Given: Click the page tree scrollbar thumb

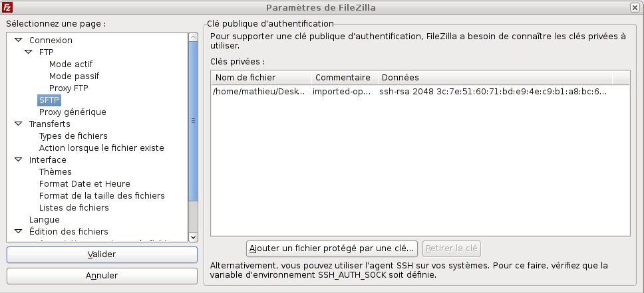Looking at the screenshot, I should 193,121.
